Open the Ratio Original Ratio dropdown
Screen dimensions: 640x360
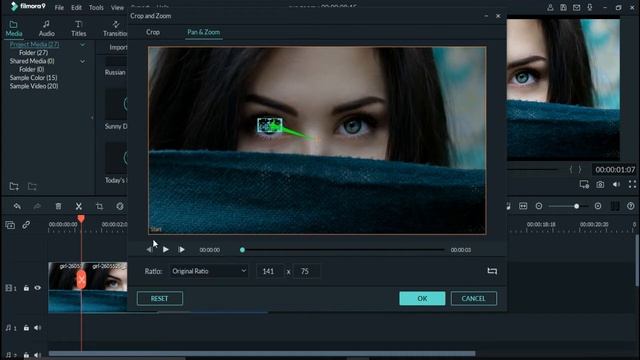pyautogui.click(x=209, y=271)
